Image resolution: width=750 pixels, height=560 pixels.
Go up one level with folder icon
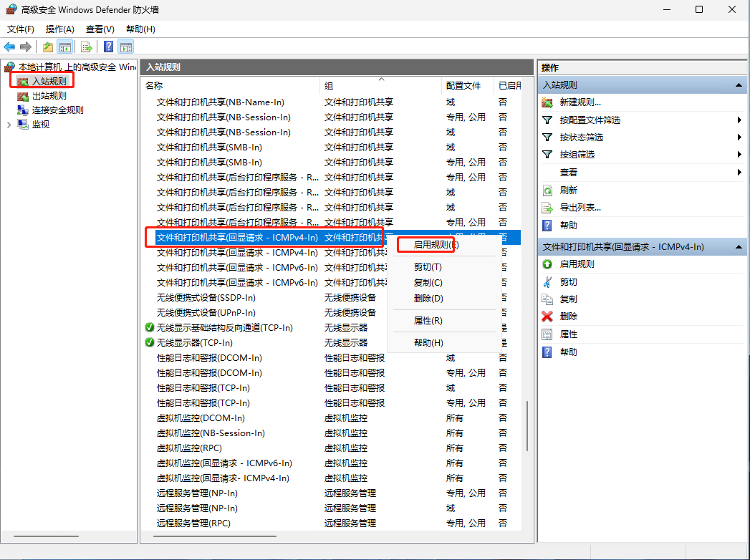[48, 47]
